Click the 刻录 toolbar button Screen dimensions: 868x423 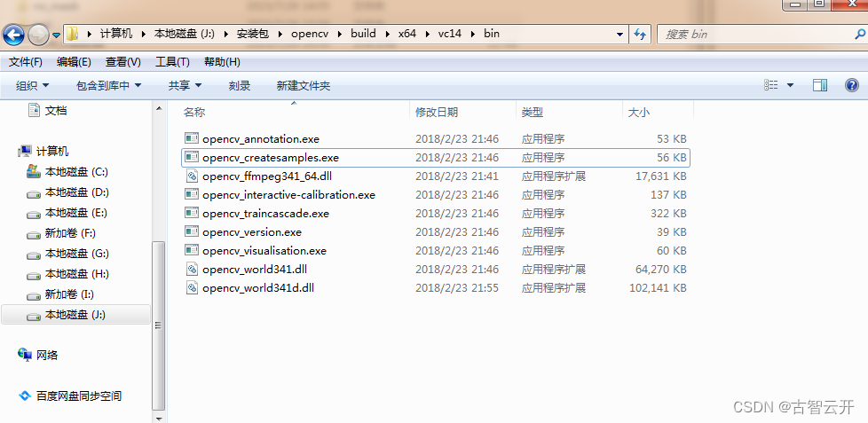tap(239, 86)
